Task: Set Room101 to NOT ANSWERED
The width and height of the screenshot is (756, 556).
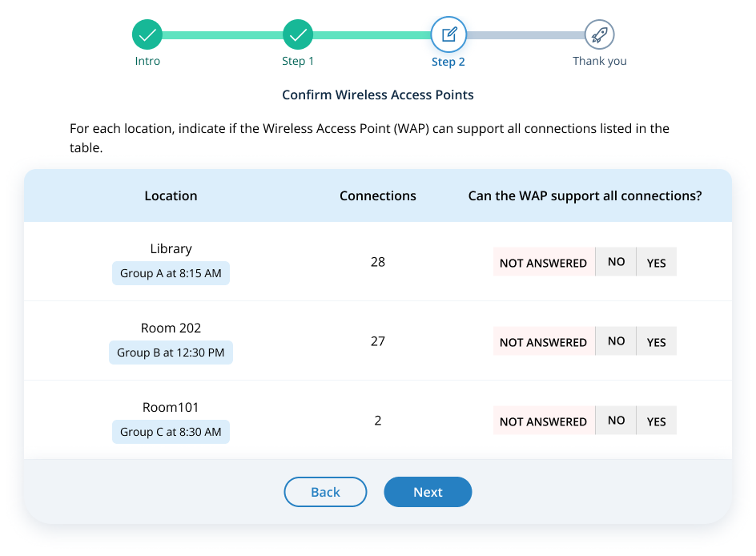Action: (543, 421)
